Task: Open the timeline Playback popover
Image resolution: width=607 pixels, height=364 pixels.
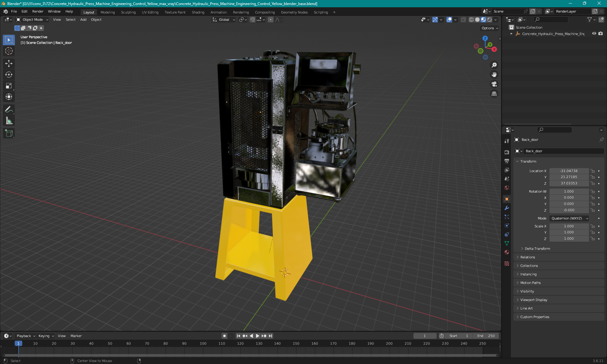Action: (x=26, y=336)
